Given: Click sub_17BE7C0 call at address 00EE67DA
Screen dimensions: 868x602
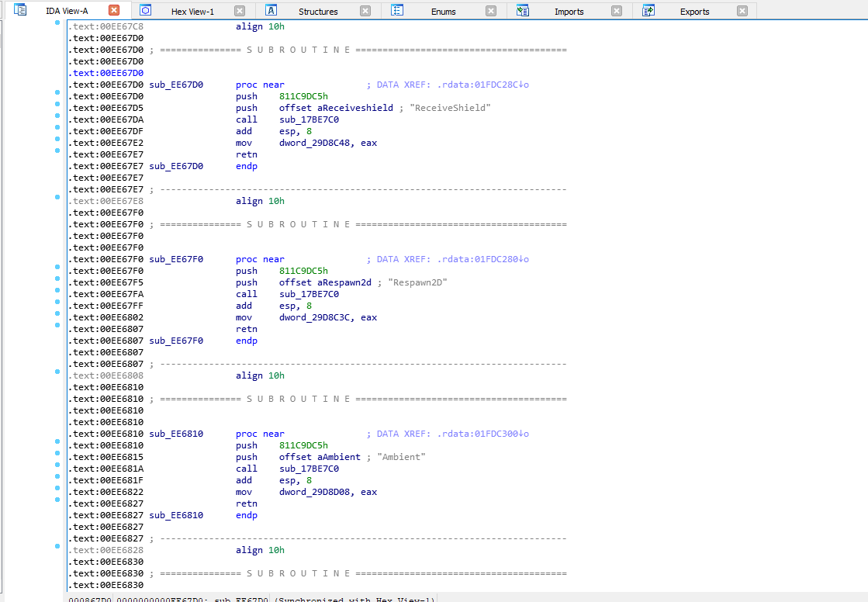Looking at the screenshot, I should click(x=309, y=119).
